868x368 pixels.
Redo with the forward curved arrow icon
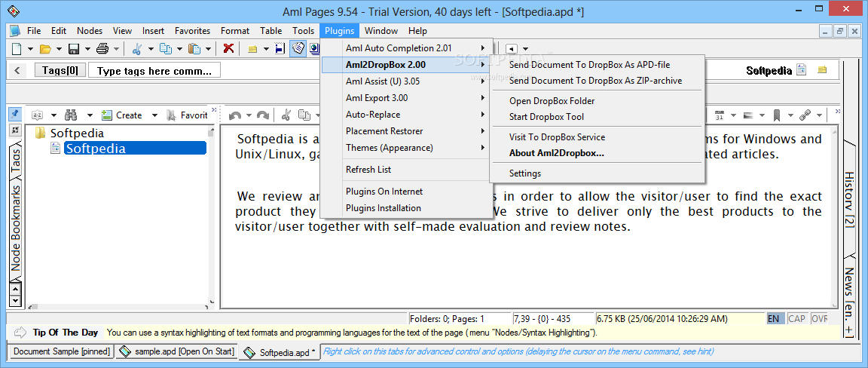coord(263,115)
